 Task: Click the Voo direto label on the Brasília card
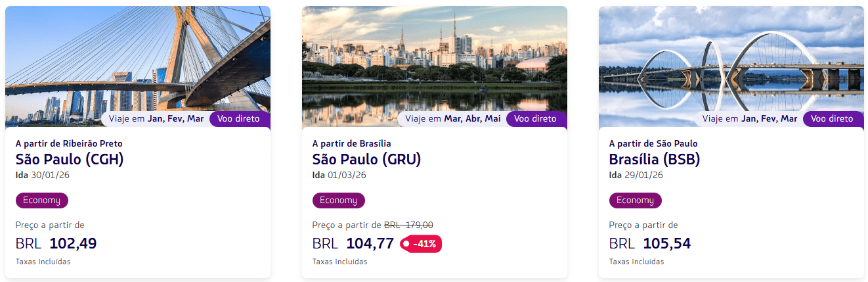pos(832,119)
